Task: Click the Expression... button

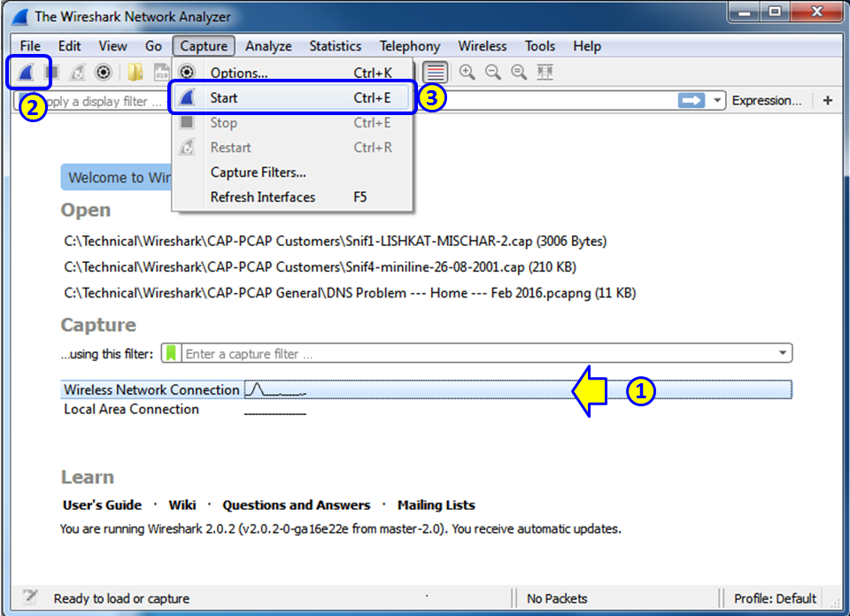Action: coord(767,100)
